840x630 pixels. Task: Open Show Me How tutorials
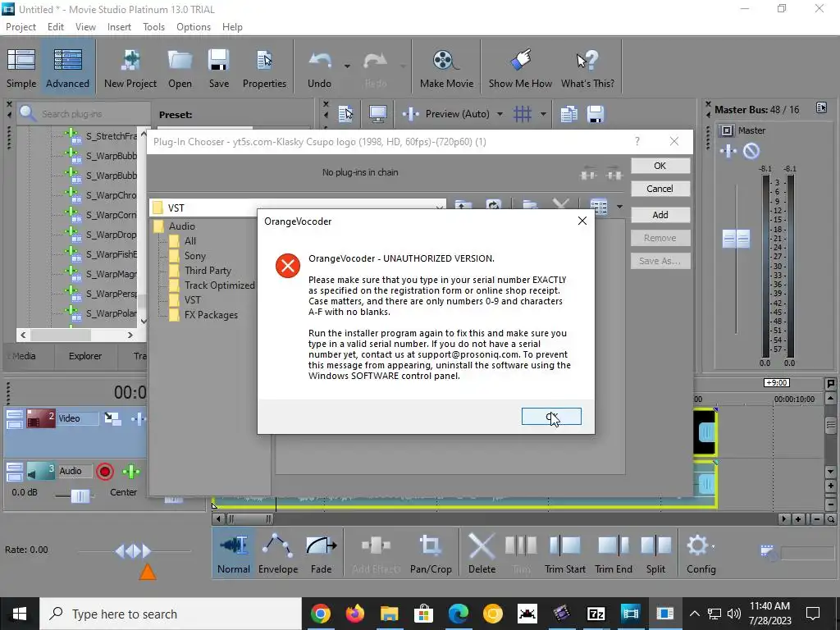pyautogui.click(x=520, y=69)
